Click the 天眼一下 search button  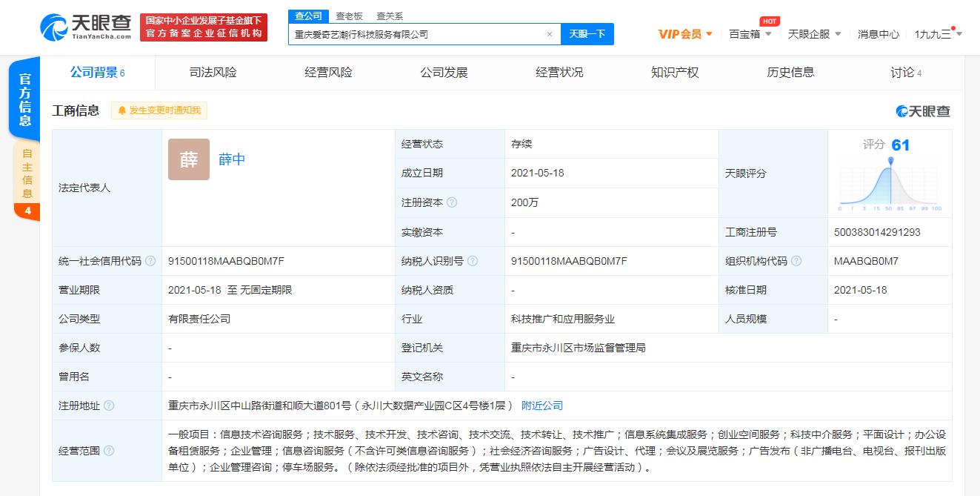(x=587, y=34)
